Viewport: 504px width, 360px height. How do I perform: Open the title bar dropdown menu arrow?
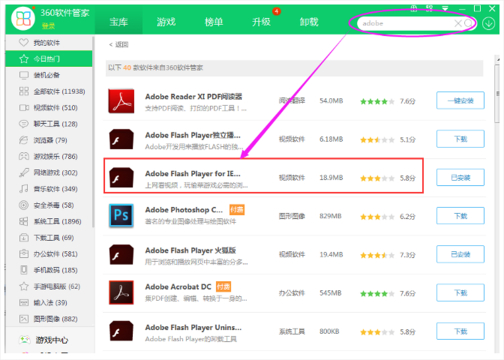tap(445, 9)
